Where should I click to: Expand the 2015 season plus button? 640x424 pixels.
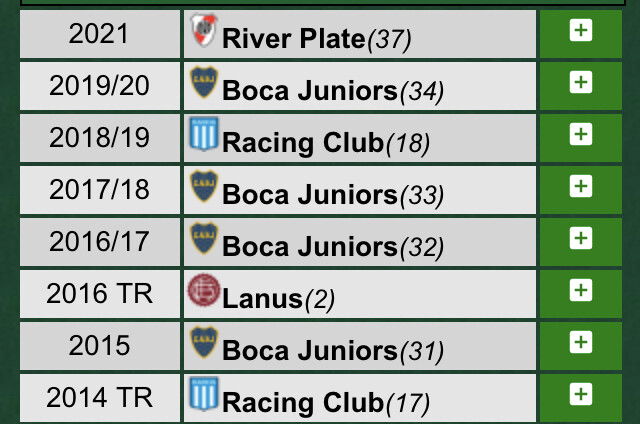[580, 342]
